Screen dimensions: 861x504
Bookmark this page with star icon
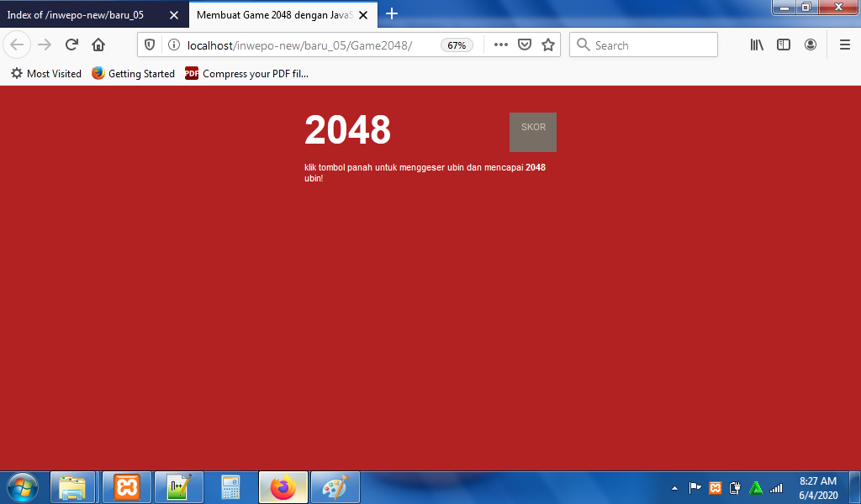548,45
